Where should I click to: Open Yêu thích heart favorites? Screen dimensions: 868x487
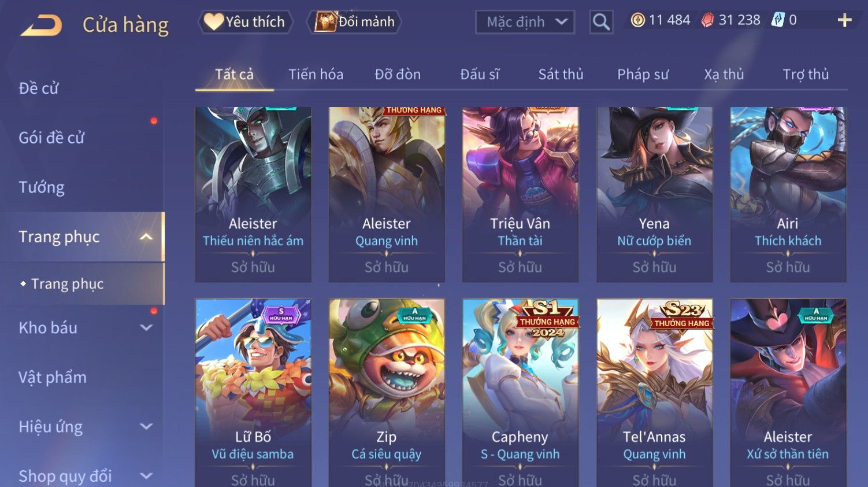(245, 22)
